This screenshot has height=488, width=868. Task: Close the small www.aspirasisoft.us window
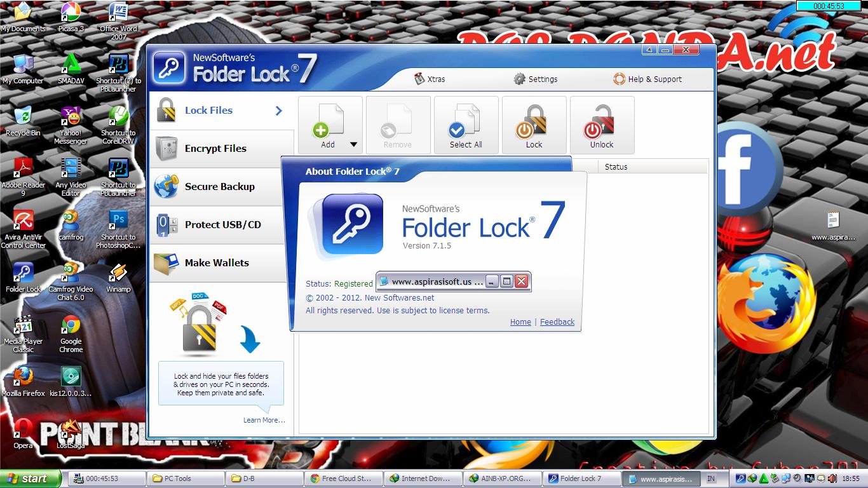pos(521,281)
